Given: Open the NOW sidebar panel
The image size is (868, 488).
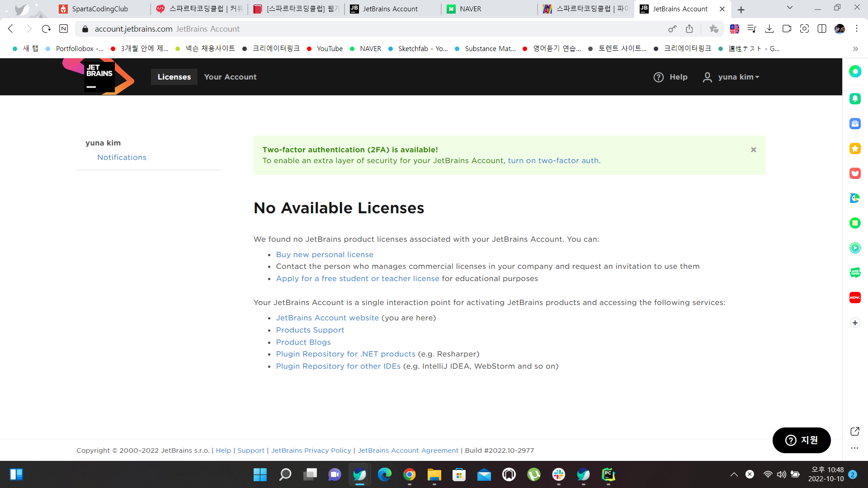Looking at the screenshot, I should coord(855,298).
